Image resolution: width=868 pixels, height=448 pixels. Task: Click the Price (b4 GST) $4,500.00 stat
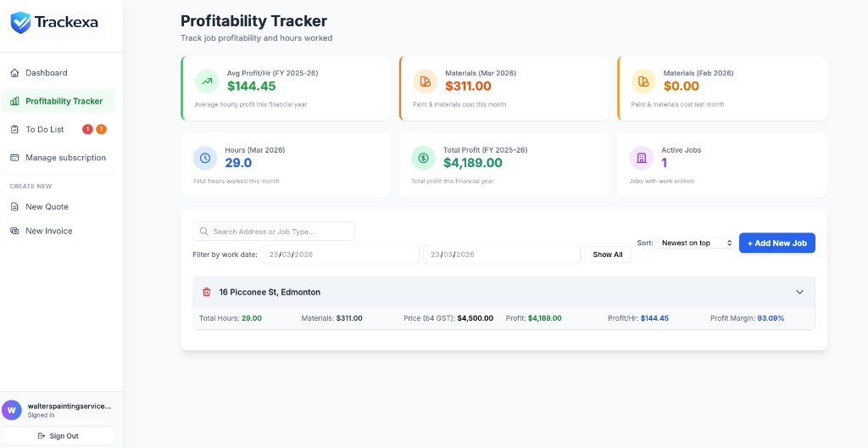[448, 318]
